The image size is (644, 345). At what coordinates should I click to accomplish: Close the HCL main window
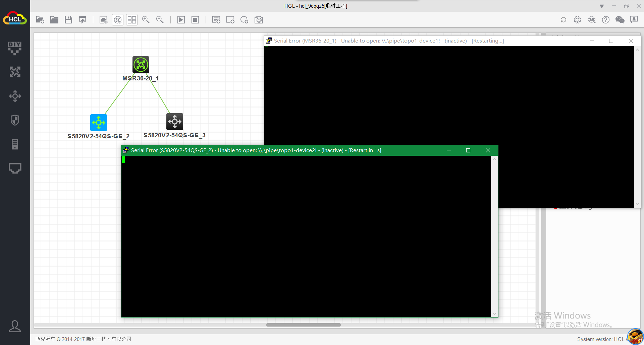(639, 6)
